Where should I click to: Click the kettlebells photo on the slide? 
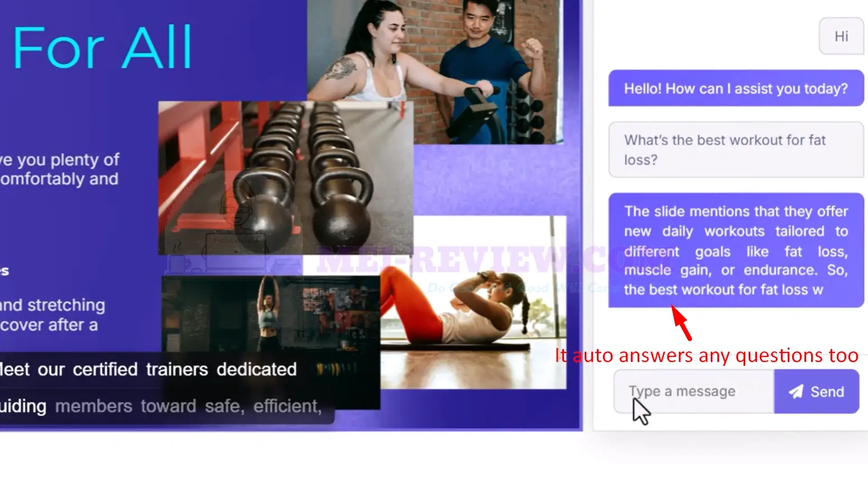tap(286, 177)
